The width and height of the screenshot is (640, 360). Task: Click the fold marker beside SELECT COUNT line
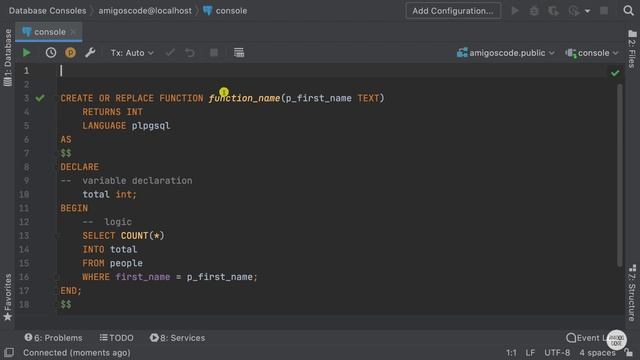coord(57,236)
